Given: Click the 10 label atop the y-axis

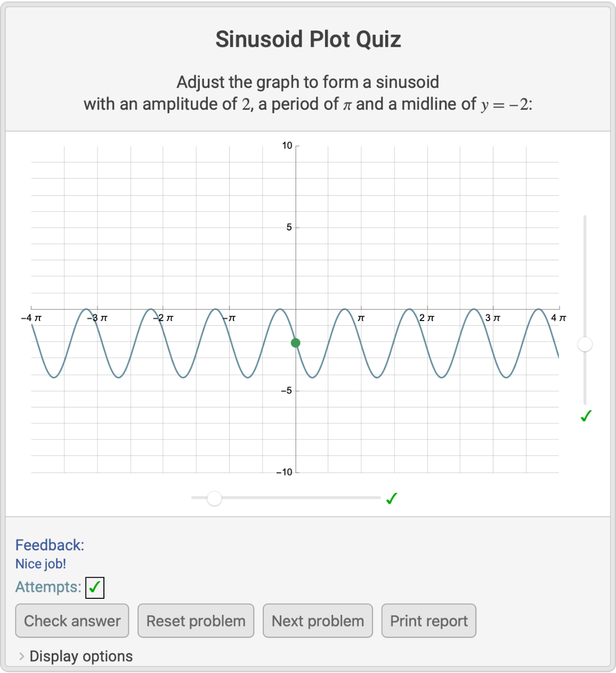Looking at the screenshot, I should [x=287, y=146].
